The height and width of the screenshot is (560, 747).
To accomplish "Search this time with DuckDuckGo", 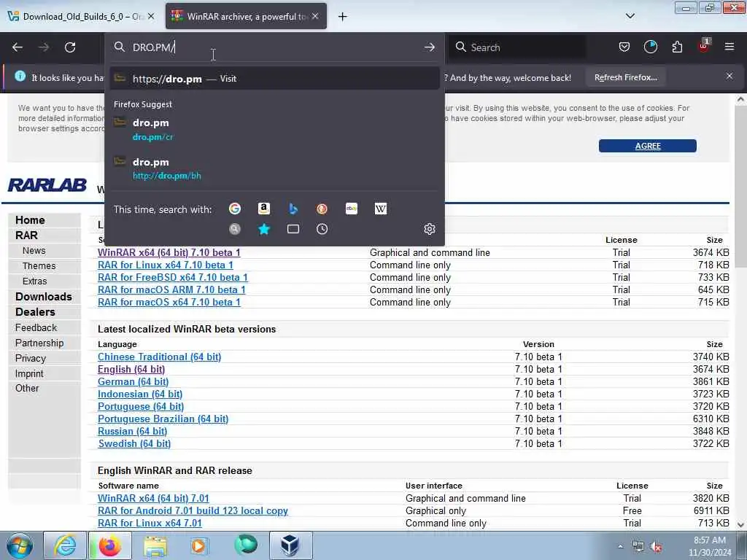I will [322, 209].
